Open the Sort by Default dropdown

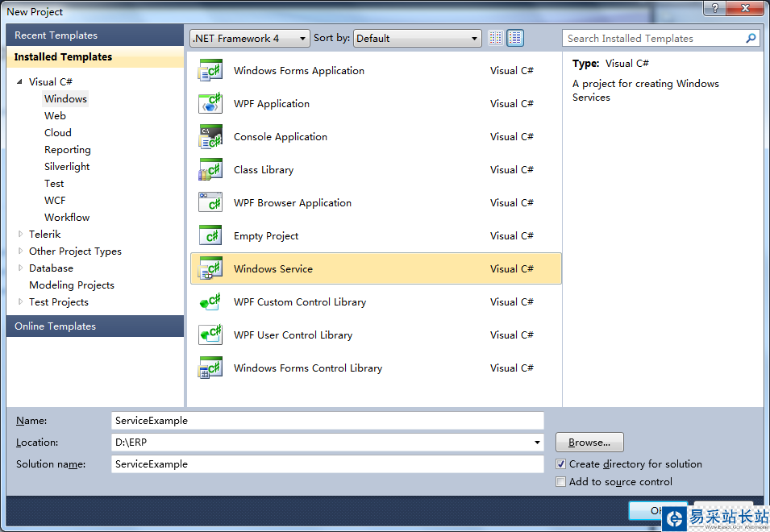coord(417,38)
